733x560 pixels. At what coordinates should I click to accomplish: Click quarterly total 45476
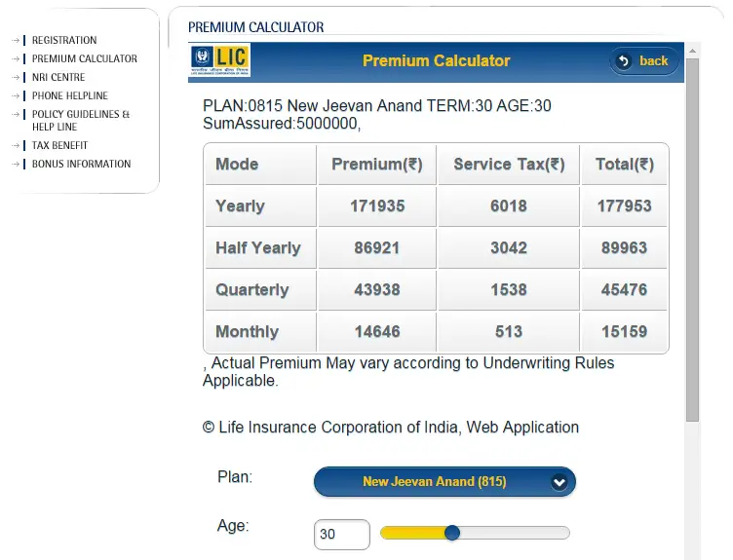[x=624, y=289]
